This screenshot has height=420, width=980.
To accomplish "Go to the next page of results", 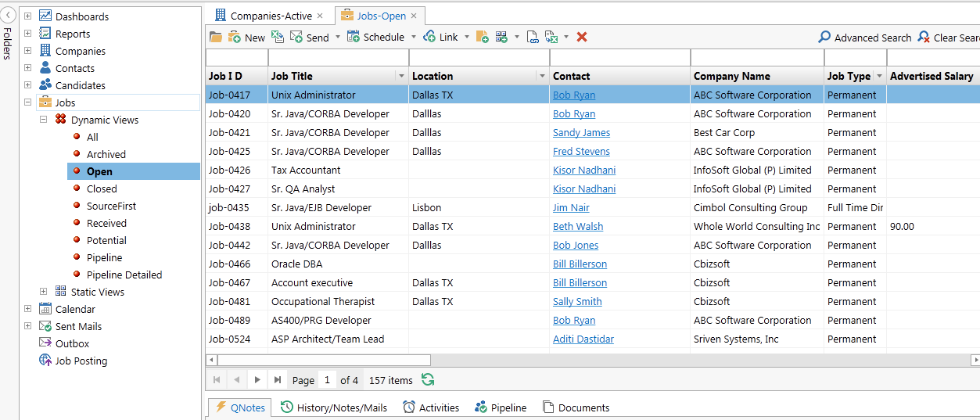I will (257, 379).
